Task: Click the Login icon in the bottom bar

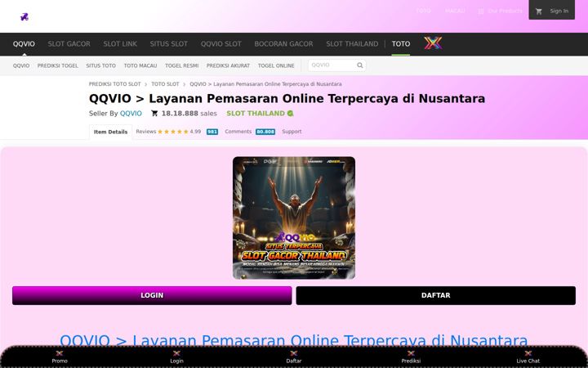Action: 176,353
